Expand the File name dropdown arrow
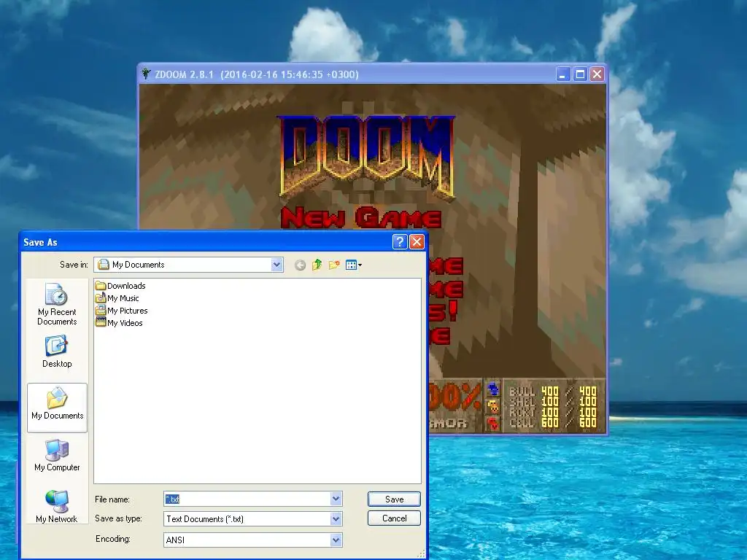The height and width of the screenshot is (560, 747). point(336,499)
